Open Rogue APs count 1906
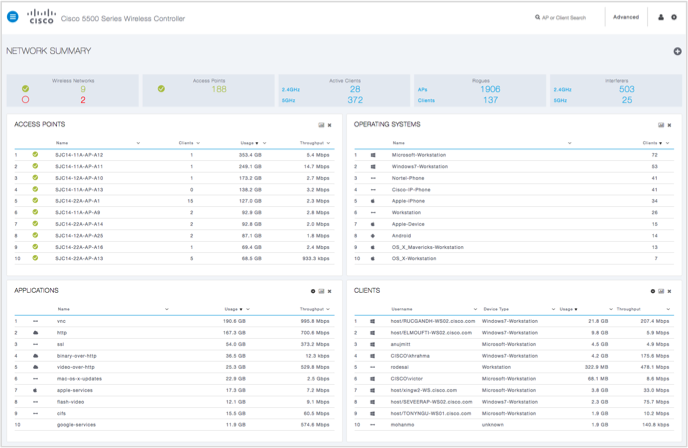This screenshot has height=448, width=688. coord(490,89)
